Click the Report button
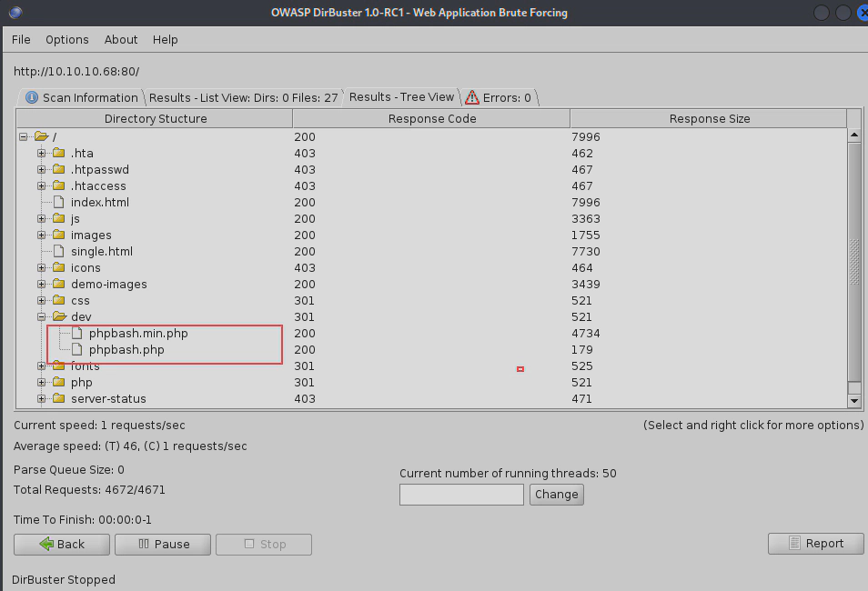The image size is (868, 591). pyautogui.click(x=815, y=544)
